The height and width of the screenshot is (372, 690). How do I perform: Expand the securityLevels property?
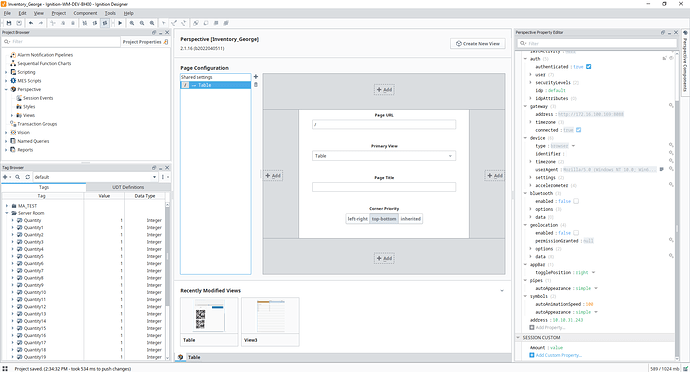click(x=530, y=82)
